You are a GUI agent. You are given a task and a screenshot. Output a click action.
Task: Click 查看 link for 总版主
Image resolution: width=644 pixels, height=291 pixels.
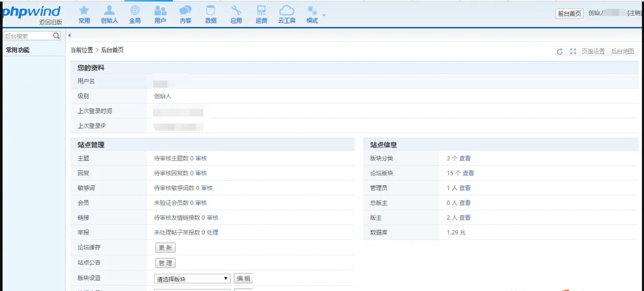click(x=465, y=203)
